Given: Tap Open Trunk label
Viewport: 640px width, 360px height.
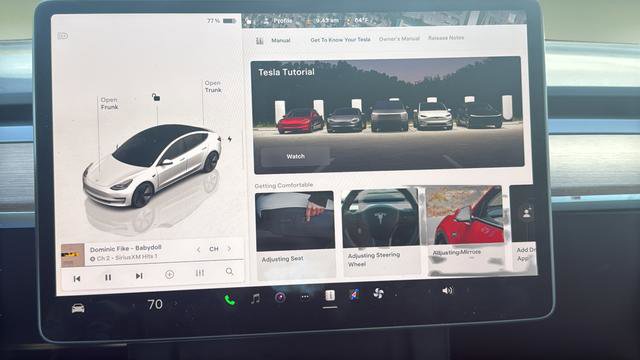Looking at the screenshot, I should (213, 87).
